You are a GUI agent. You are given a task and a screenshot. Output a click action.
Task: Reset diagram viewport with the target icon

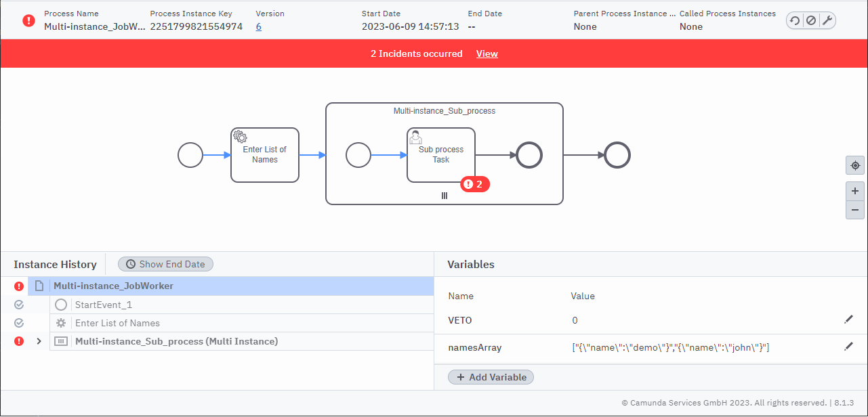coord(855,165)
